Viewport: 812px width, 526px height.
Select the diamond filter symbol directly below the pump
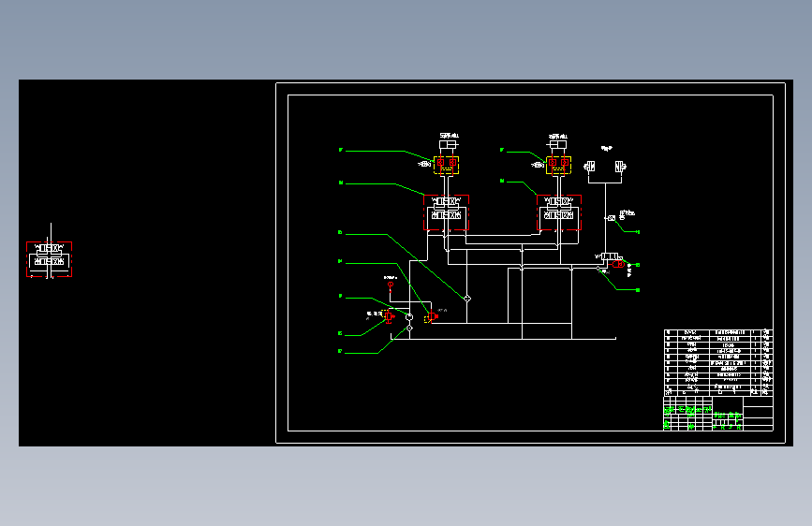[x=409, y=329]
